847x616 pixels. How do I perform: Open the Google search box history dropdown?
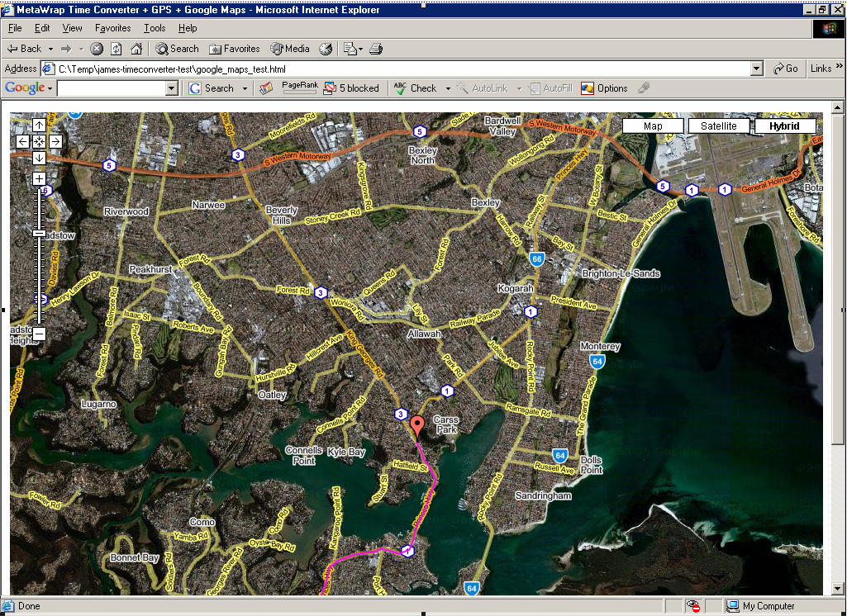click(x=172, y=88)
